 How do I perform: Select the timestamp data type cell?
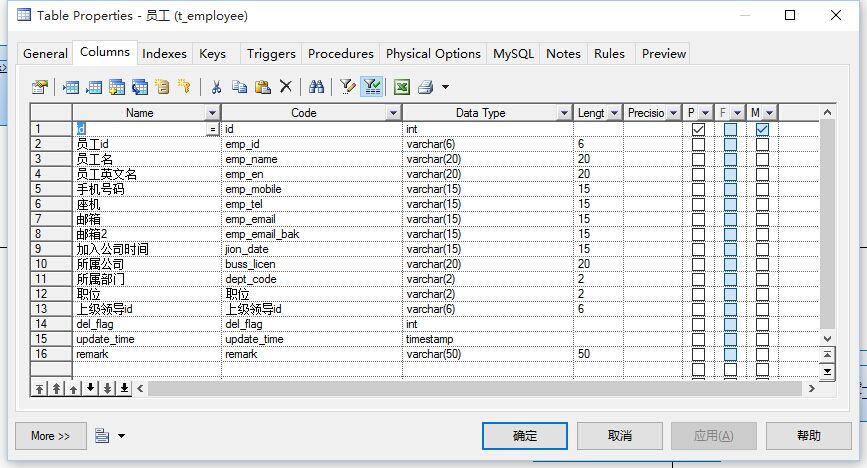click(488, 339)
